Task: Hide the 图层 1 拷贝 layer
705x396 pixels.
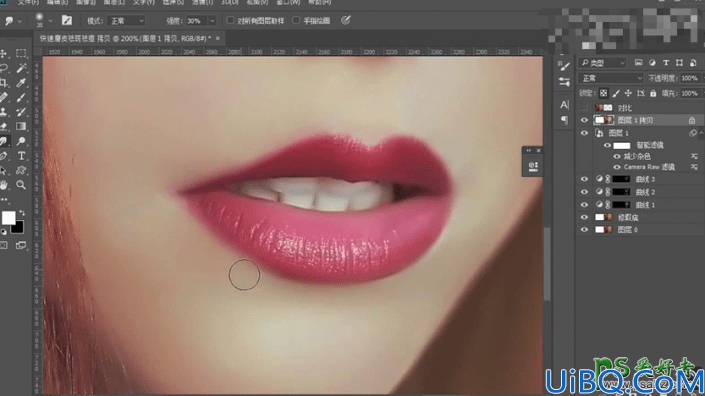Action: coord(584,120)
